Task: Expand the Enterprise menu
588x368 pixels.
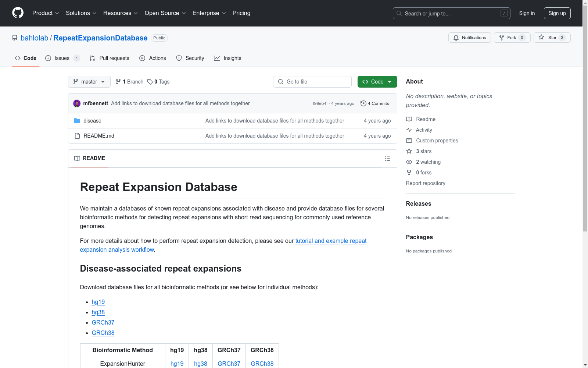Action: tap(209, 13)
